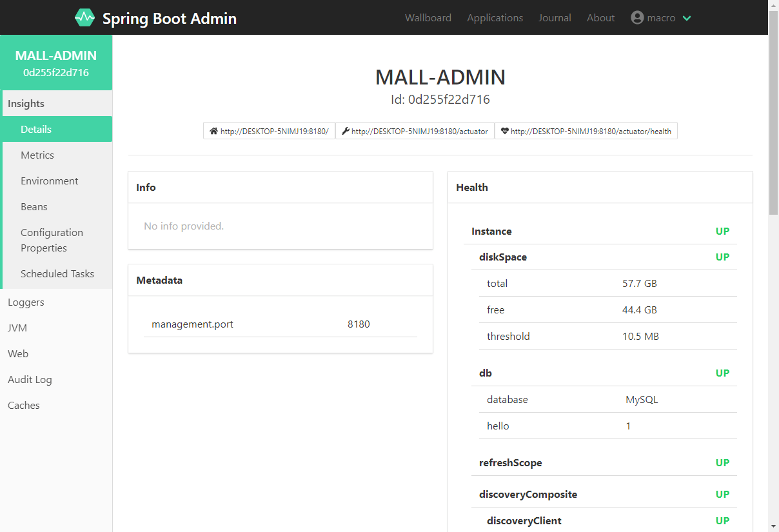This screenshot has width=779, height=532.
Task: Click the Spring Boot Admin hexagon logo
Action: coord(84,18)
